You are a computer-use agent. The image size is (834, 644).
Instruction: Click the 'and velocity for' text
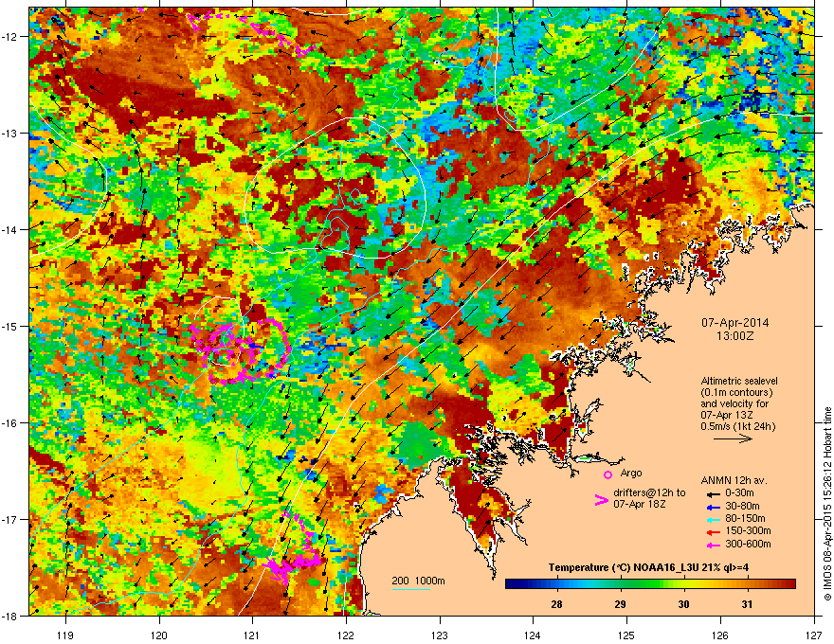[x=734, y=403]
